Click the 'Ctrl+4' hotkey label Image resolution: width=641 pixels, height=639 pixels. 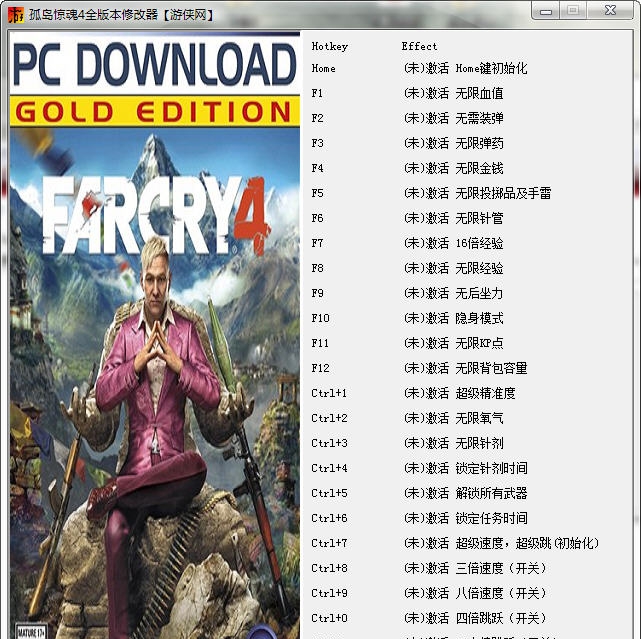pos(329,468)
